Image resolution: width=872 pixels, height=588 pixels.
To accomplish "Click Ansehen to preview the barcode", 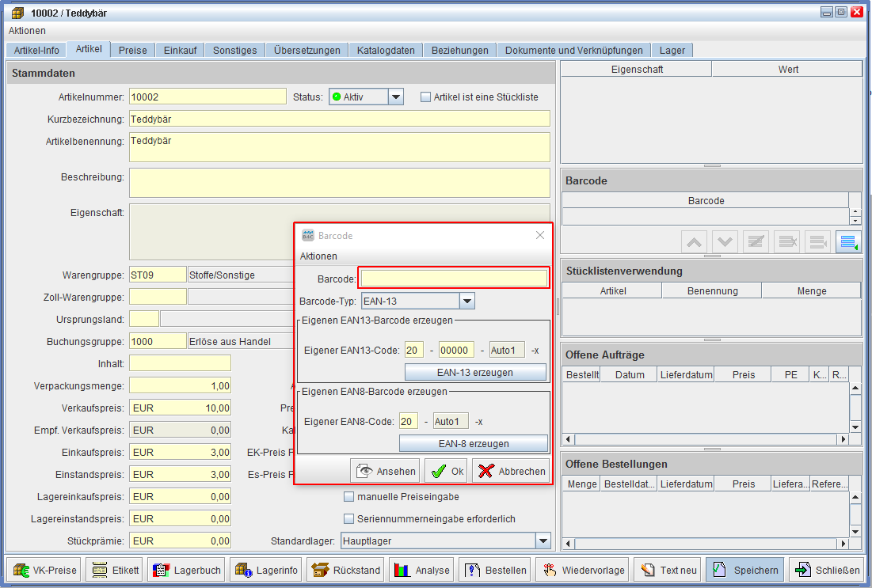I will click(x=386, y=471).
